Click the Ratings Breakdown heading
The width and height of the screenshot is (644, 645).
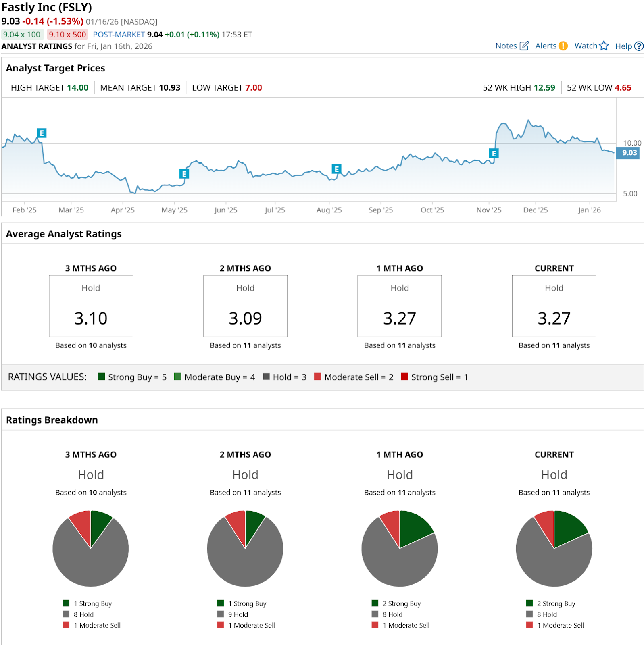[52, 420]
